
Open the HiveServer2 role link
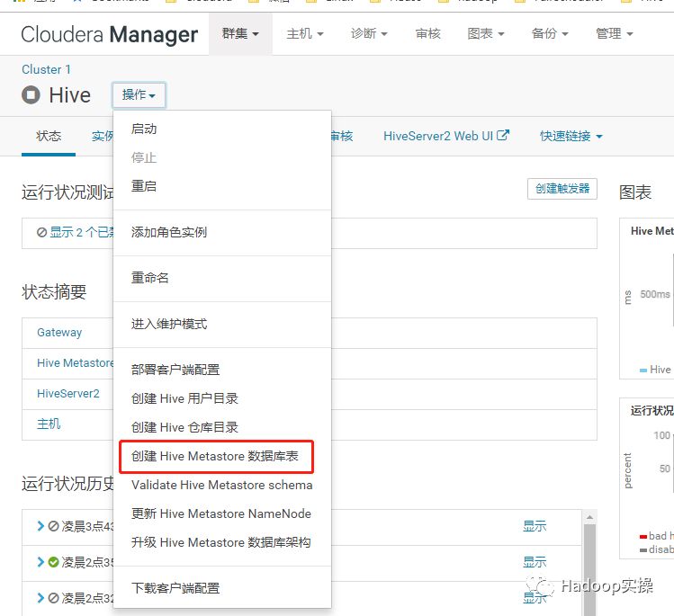[67, 394]
